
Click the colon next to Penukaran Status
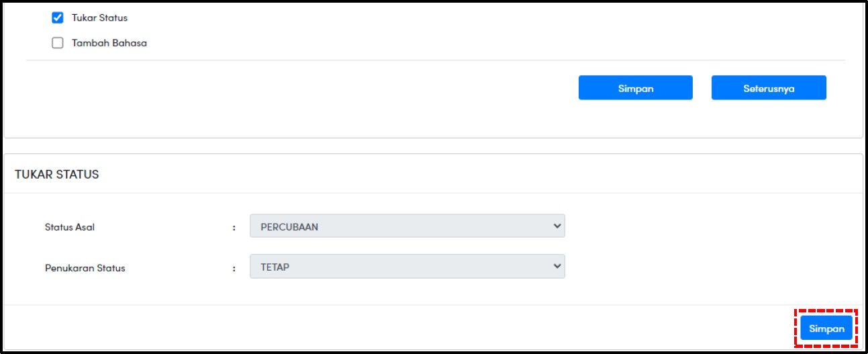point(234,268)
